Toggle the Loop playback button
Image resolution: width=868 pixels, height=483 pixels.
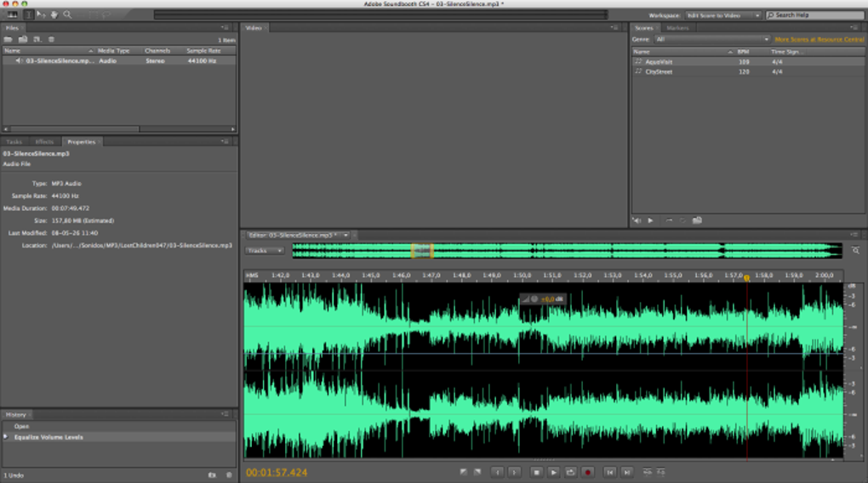[x=570, y=472]
